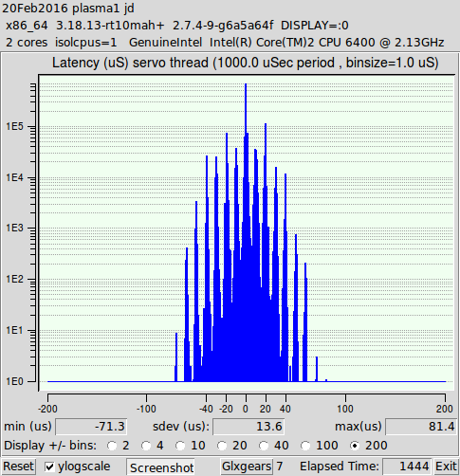Click the -100 x-axis tick label
This screenshot has width=460, height=476.
[146, 409]
